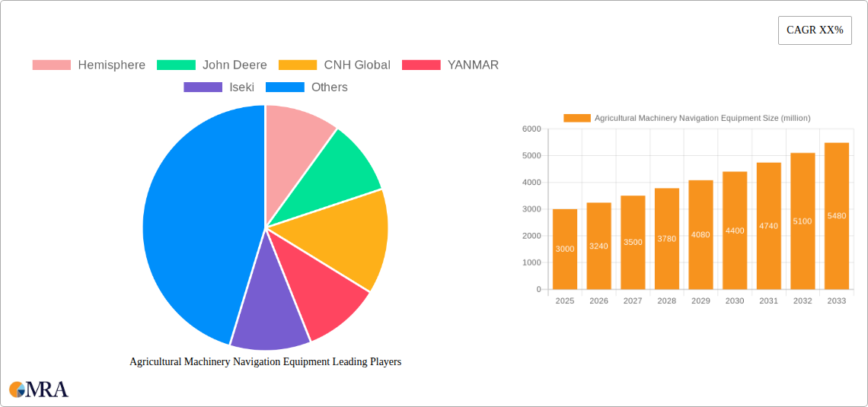This screenshot has height=407, width=868.
Task: Click the Others legend color swatch
Action: (x=285, y=87)
